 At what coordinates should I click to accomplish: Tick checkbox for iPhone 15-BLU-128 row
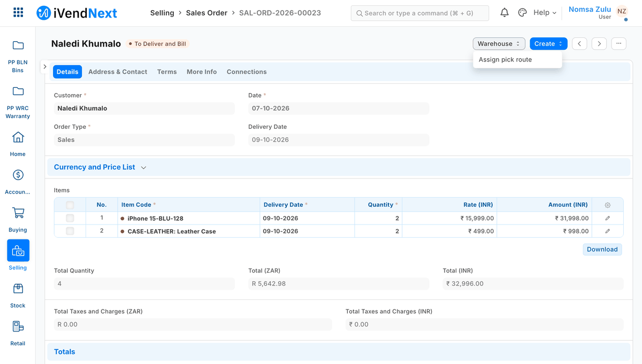click(70, 218)
